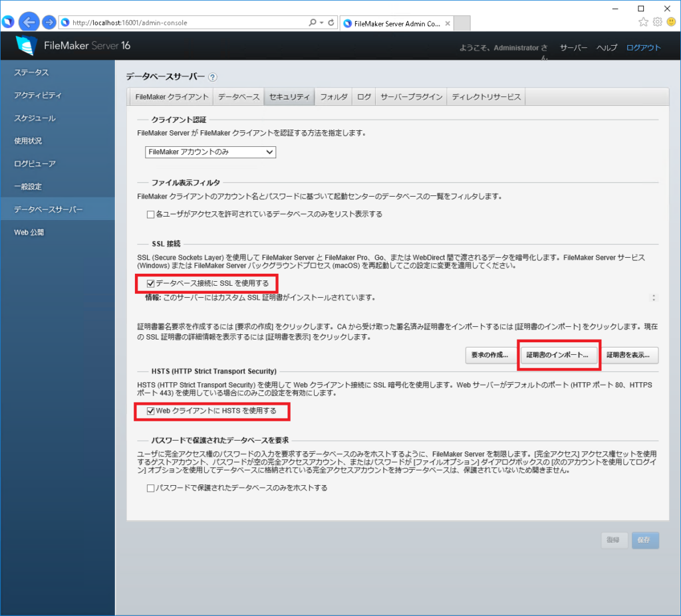Click the 保存 button
Screen dimensions: 681x616
pos(644,540)
